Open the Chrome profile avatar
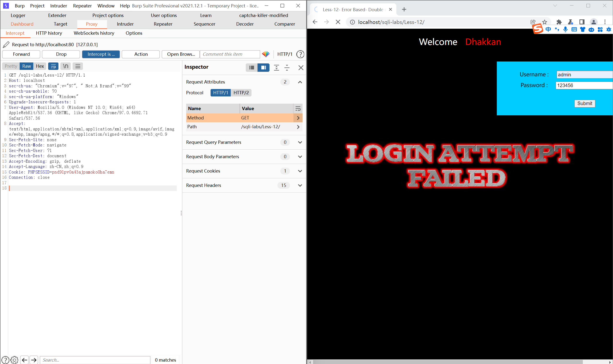 (x=594, y=22)
